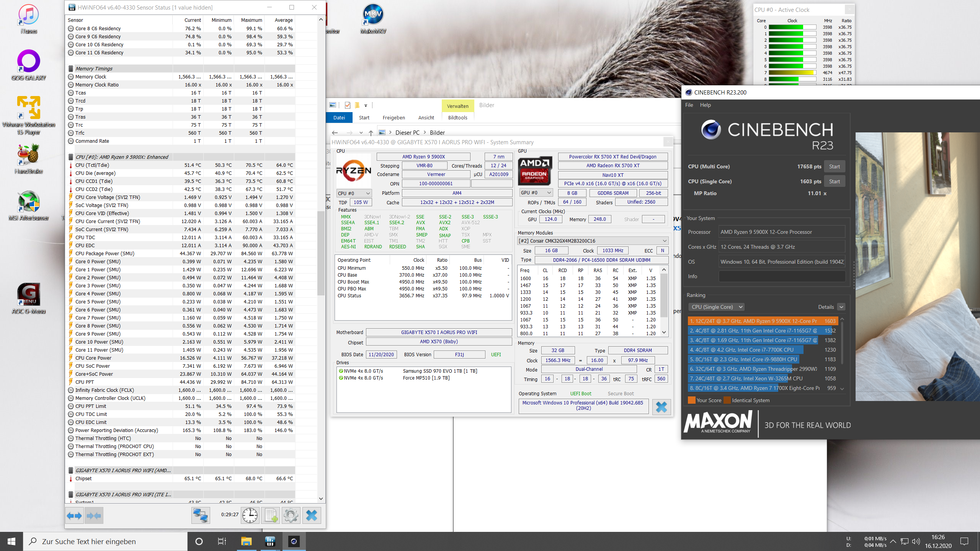The width and height of the screenshot is (980, 551).
Task: Click the expand-layout arrows button in HWiNFO sensors
Action: (74, 515)
